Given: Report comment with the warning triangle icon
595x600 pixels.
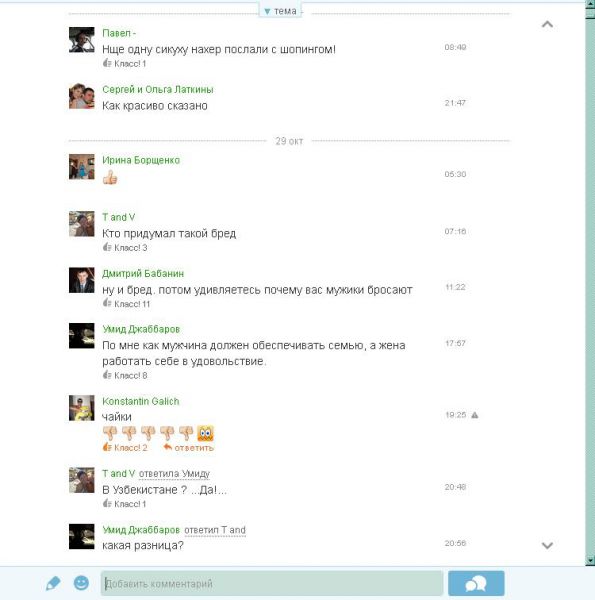Looking at the screenshot, I should 474,415.
